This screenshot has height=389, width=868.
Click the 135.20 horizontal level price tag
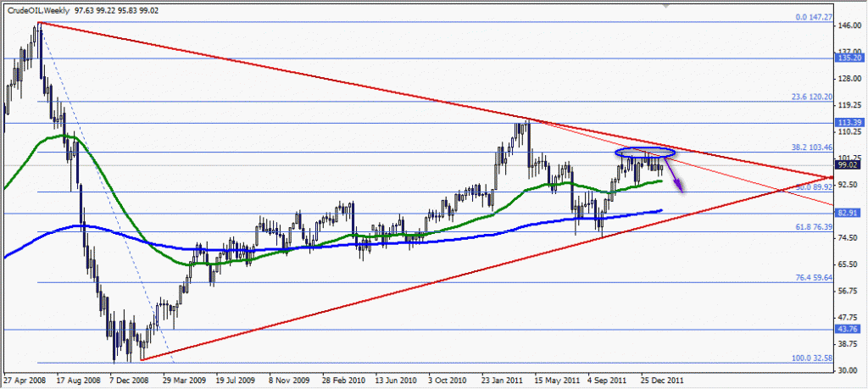pos(852,59)
